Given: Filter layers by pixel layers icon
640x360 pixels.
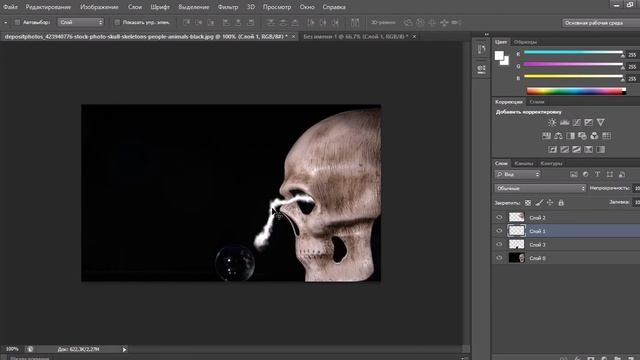Looking at the screenshot, I should pyautogui.click(x=573, y=174).
